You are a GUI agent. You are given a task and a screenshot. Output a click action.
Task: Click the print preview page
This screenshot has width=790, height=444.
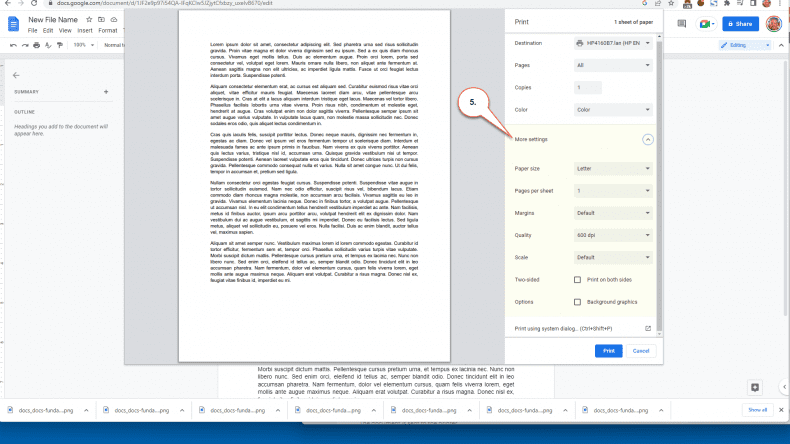(x=314, y=185)
